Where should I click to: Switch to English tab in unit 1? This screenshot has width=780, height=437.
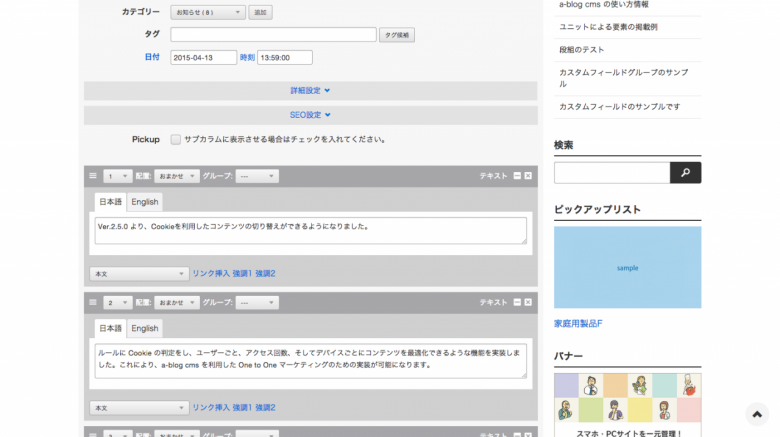(145, 202)
